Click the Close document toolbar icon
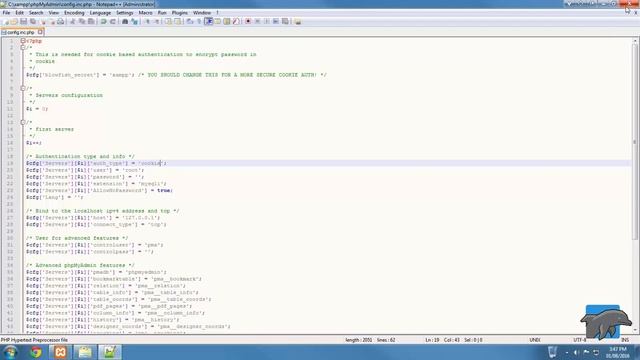 (x=42, y=21)
